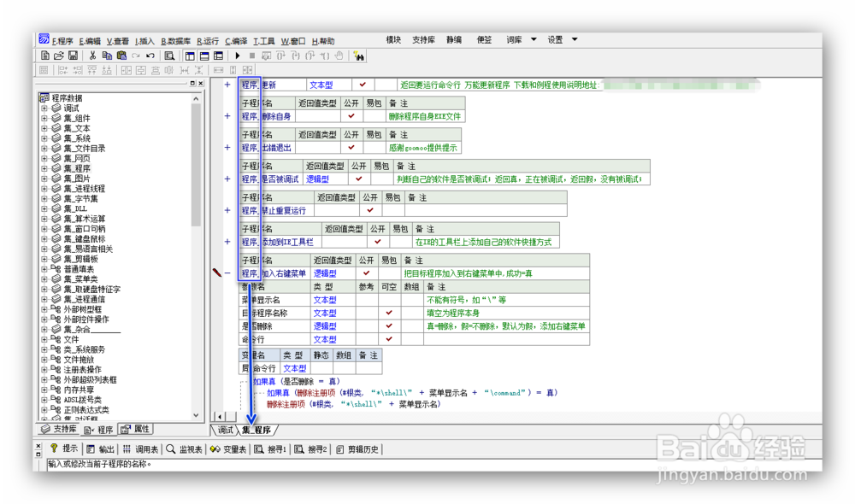
Task: Open the B.数据库 menu
Action: tap(175, 41)
